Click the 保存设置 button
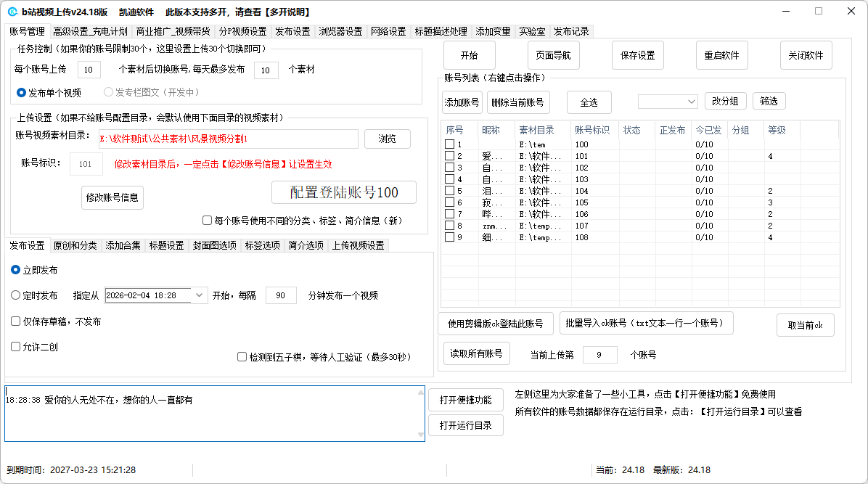 click(x=638, y=55)
